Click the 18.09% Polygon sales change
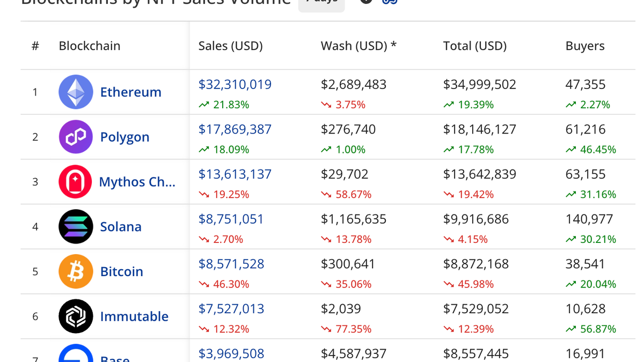The image size is (644, 362). [x=224, y=150]
